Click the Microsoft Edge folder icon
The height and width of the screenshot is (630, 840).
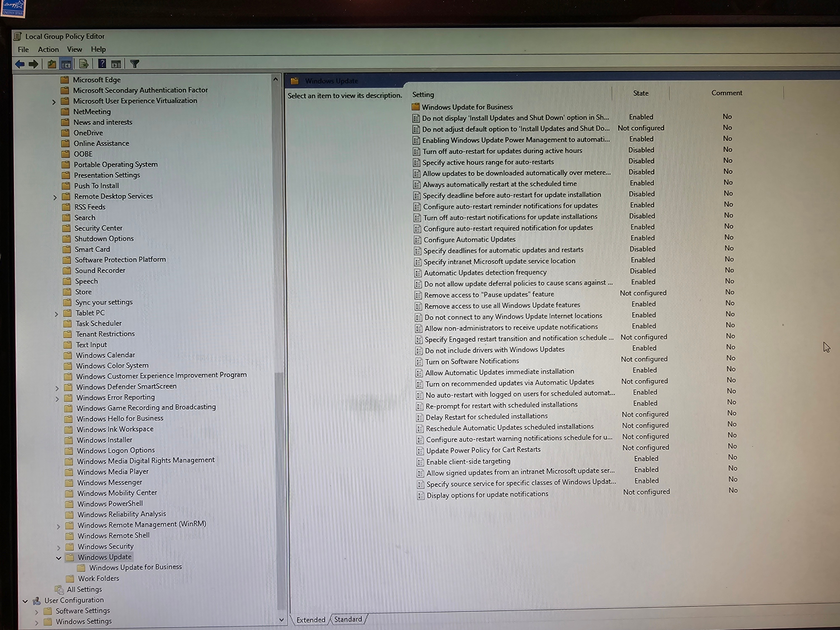coord(65,80)
